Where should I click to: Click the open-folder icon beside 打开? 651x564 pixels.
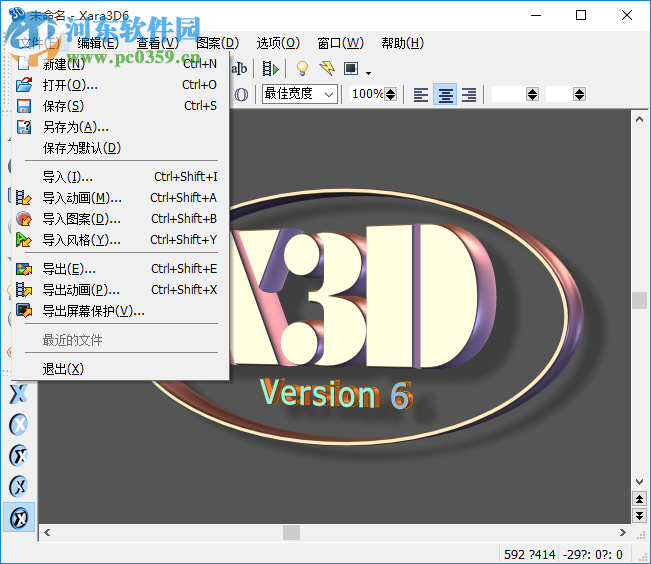pos(24,85)
